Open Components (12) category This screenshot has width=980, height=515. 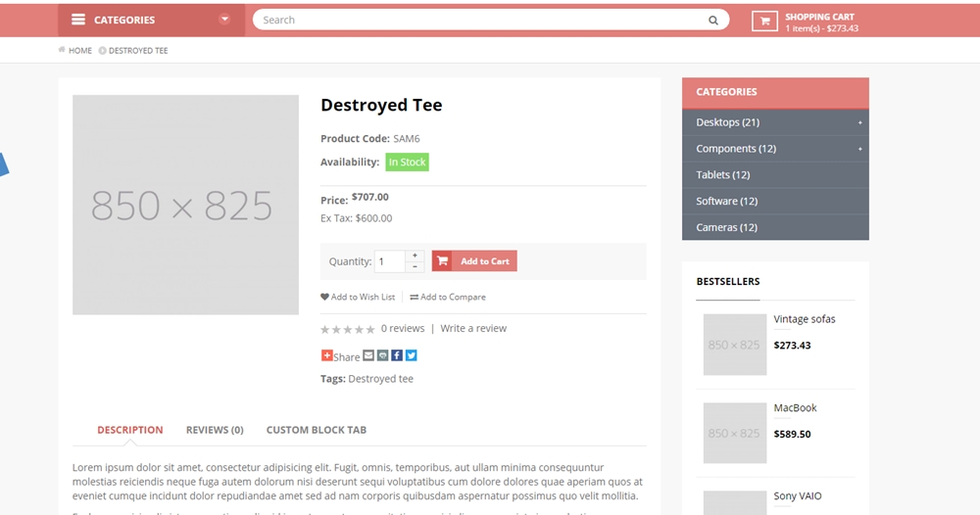736,149
